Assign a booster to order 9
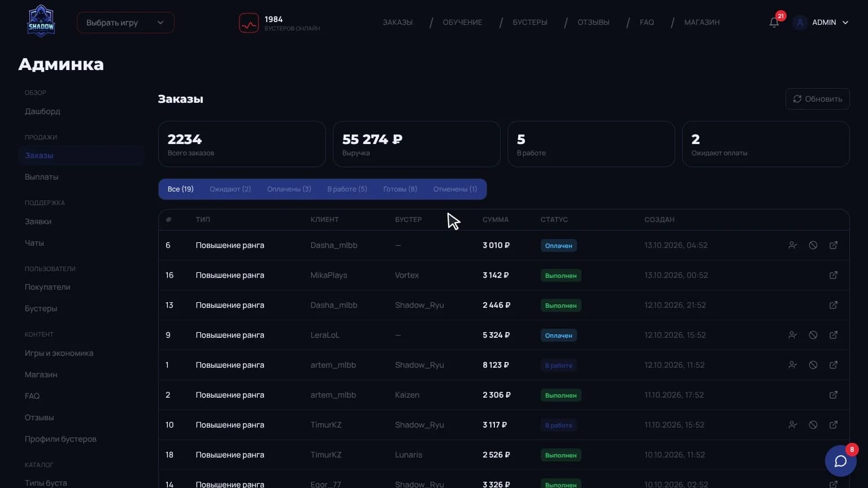This screenshot has height=488, width=868. 793,335
